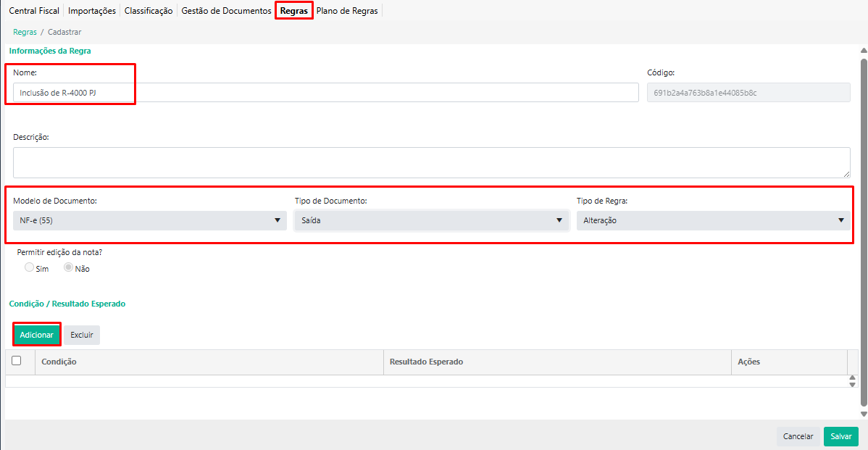
Task: Open the Tipo de Documento dropdown
Action: 431,220
